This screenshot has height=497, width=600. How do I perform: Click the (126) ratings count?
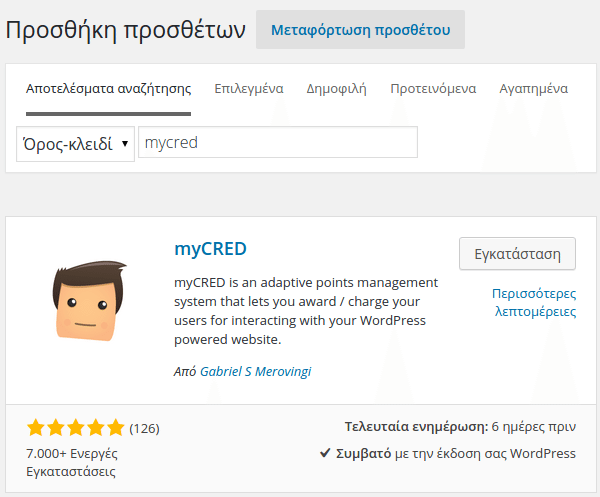(x=144, y=428)
